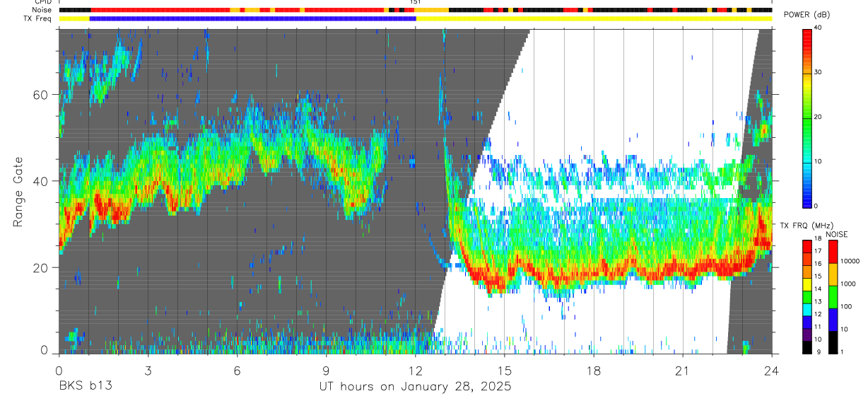Click the 13 tick on the TX FRQ scale
The width and height of the screenshot is (868, 401).
tap(817, 302)
